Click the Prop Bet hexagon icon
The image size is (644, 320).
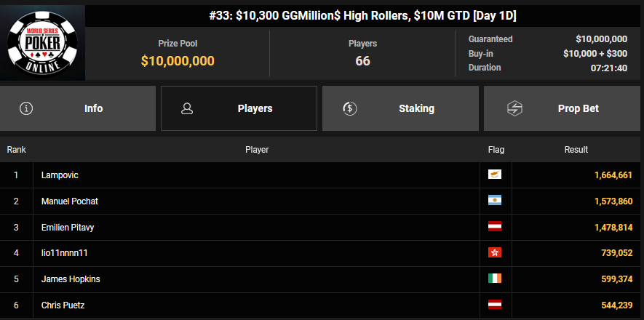pos(515,108)
